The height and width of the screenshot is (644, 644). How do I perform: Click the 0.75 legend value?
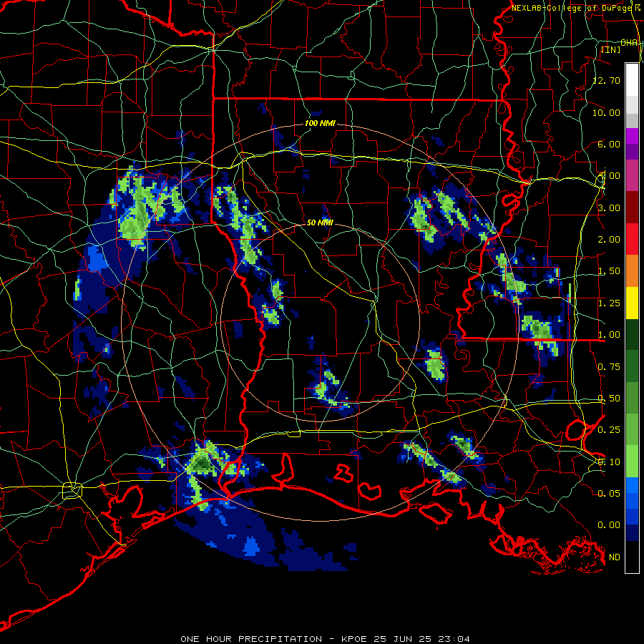tap(609, 367)
